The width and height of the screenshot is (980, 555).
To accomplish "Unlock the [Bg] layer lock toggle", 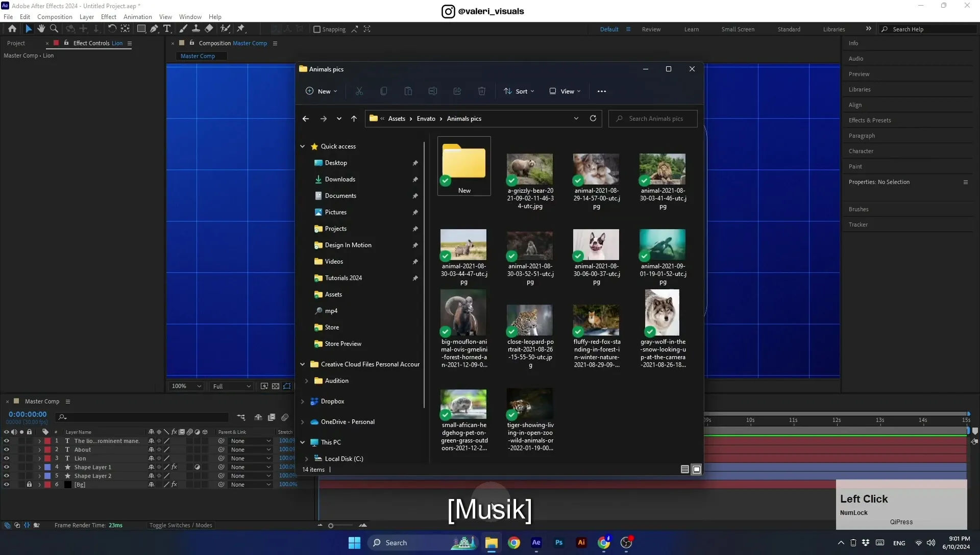I will pos(29,485).
